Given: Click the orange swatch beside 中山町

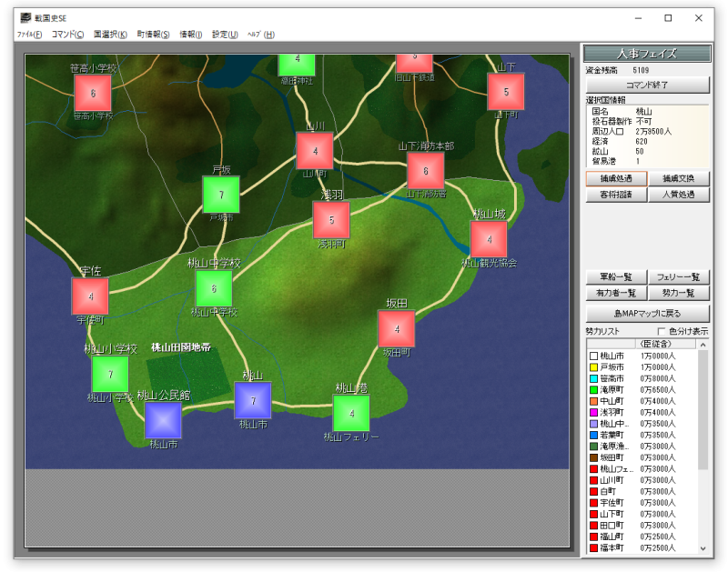Looking at the screenshot, I should tap(593, 401).
